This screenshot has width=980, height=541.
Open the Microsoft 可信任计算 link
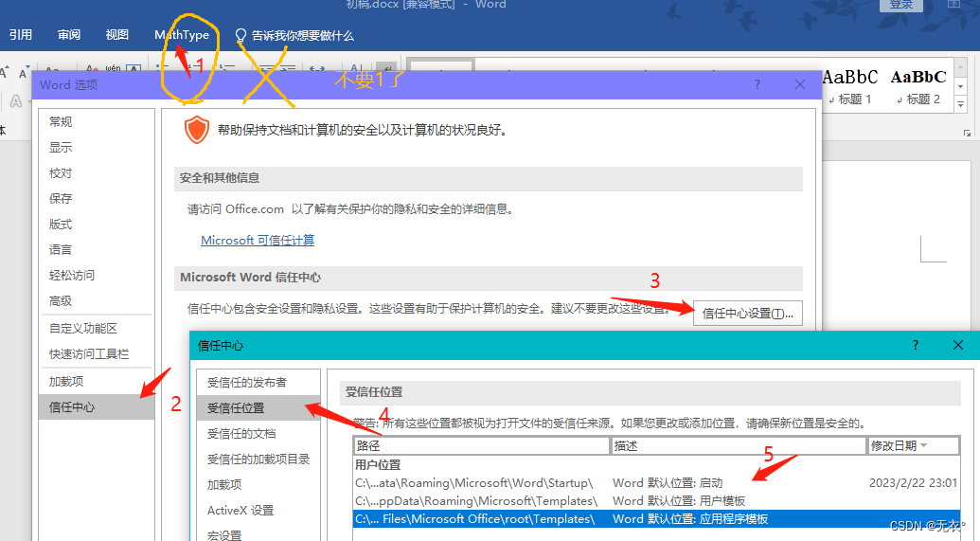[258, 240]
